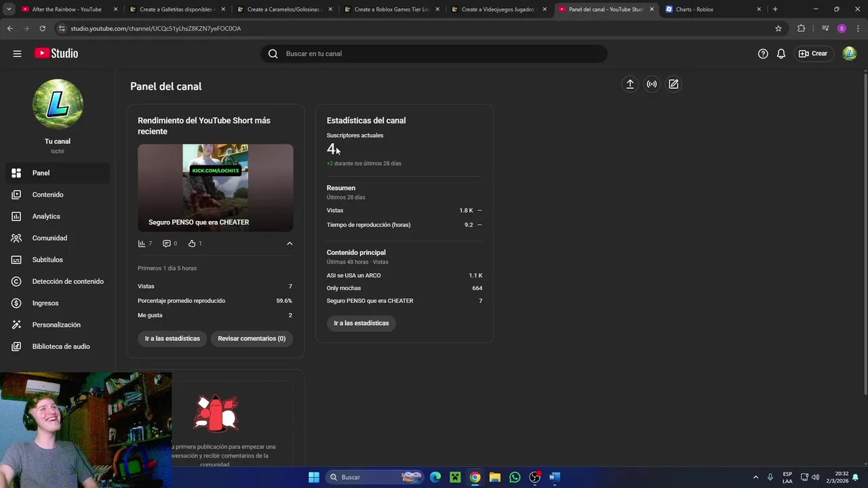Open Word from the taskbar
Viewport: 868px width, 488px height.
[555, 477]
